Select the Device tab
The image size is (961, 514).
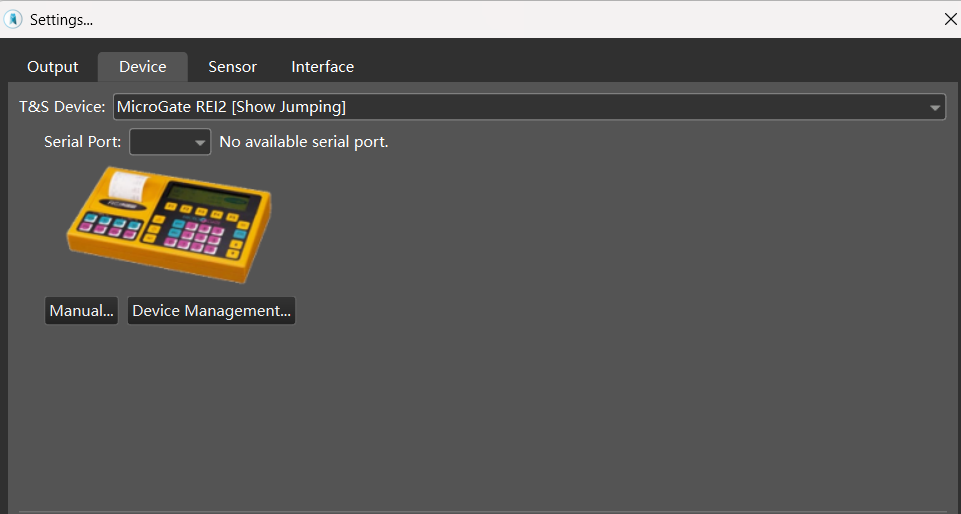tap(142, 67)
